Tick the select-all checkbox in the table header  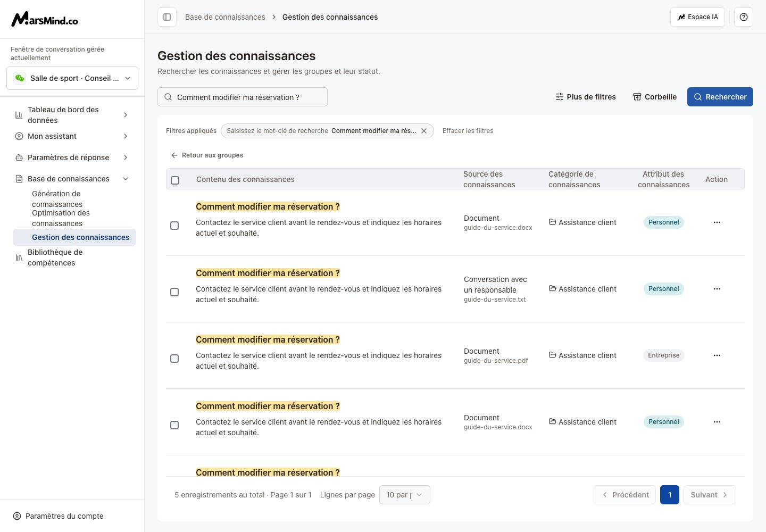point(175,180)
